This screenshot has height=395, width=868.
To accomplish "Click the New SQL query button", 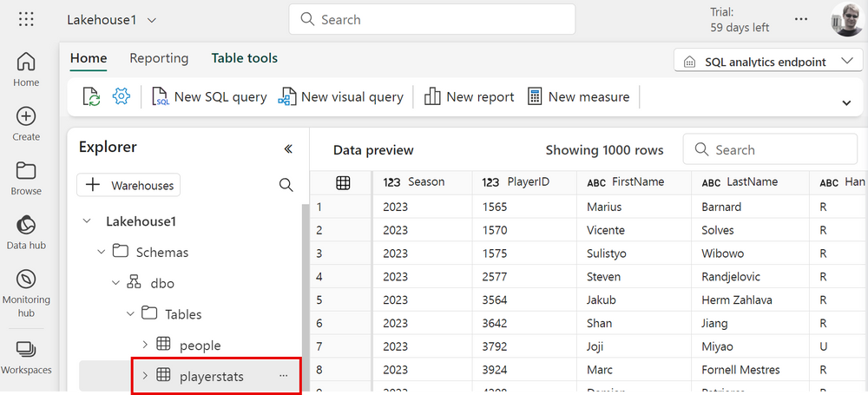I will point(209,96).
